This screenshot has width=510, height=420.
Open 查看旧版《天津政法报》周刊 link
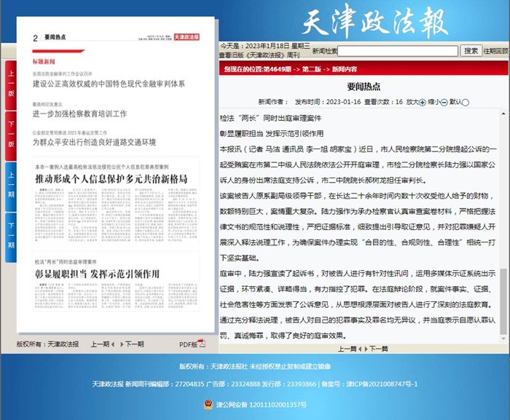259,55
